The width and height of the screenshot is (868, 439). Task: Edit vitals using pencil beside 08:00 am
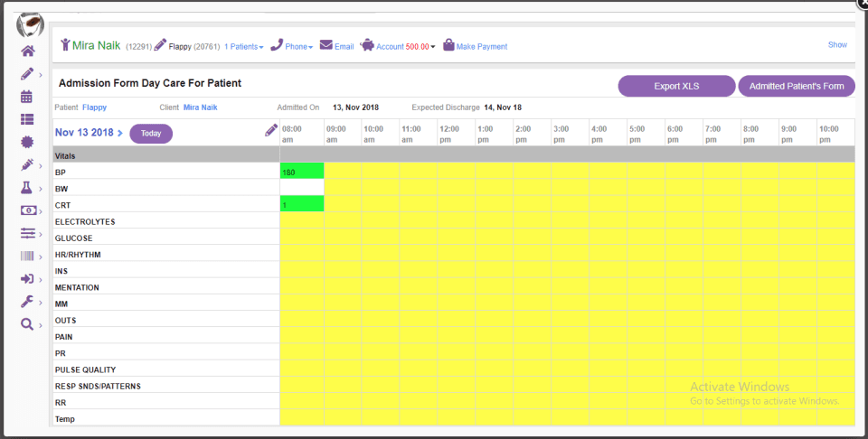(x=270, y=130)
